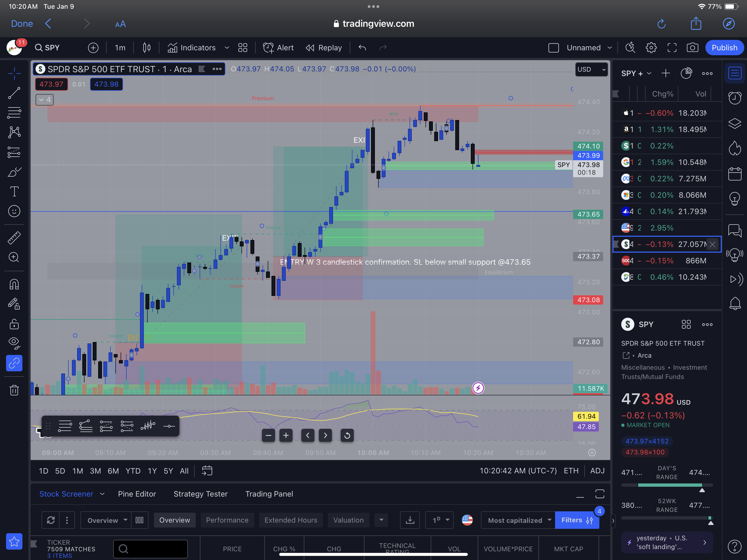Open the Alert creation button
Viewport: 747px width, 560px height.
click(x=279, y=48)
